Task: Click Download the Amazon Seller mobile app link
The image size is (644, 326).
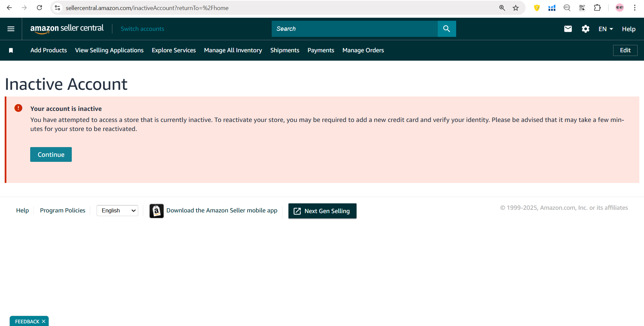Action: 222,210
